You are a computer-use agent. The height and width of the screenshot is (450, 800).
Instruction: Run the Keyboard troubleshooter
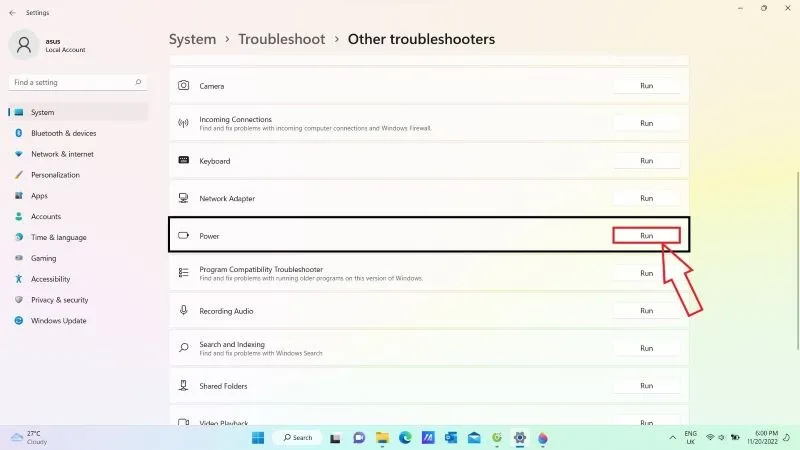pyautogui.click(x=646, y=161)
